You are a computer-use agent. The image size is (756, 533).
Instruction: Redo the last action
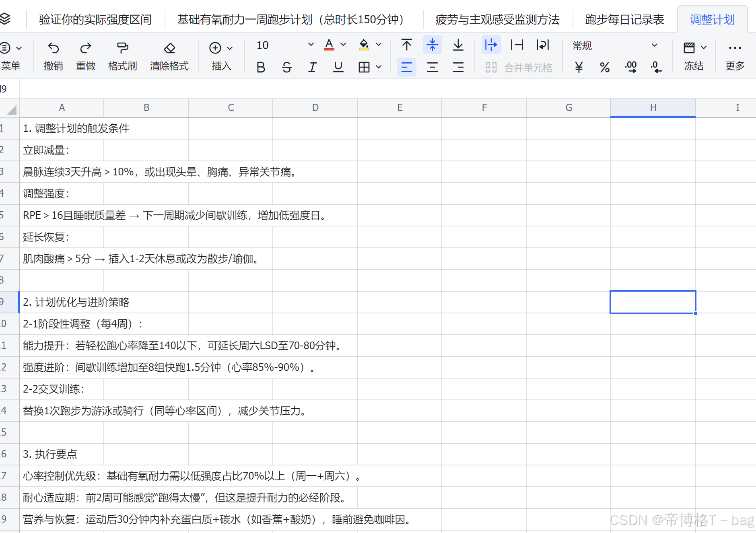pos(85,56)
